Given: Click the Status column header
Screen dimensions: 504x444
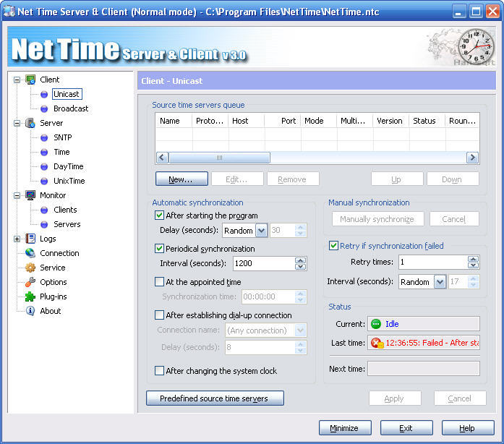Looking at the screenshot, I should 427,121.
